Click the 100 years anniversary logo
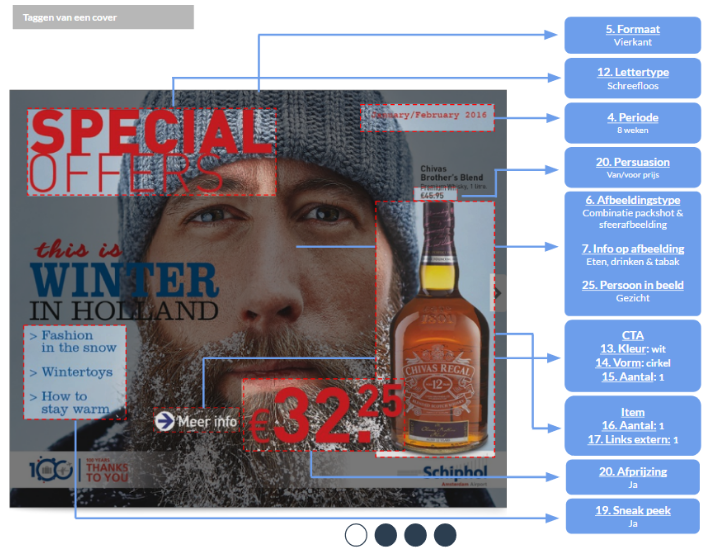Screen dimensions: 715x554 pos(51,469)
